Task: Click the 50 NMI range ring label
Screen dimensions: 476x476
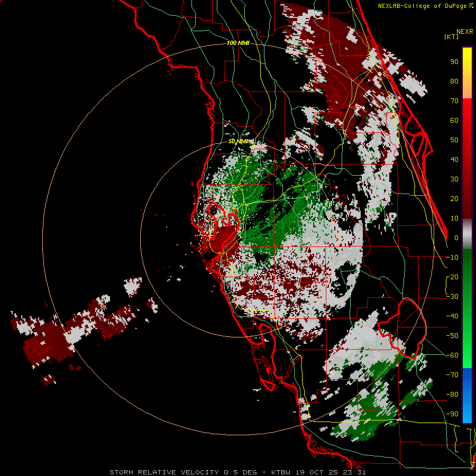Action: (x=239, y=141)
